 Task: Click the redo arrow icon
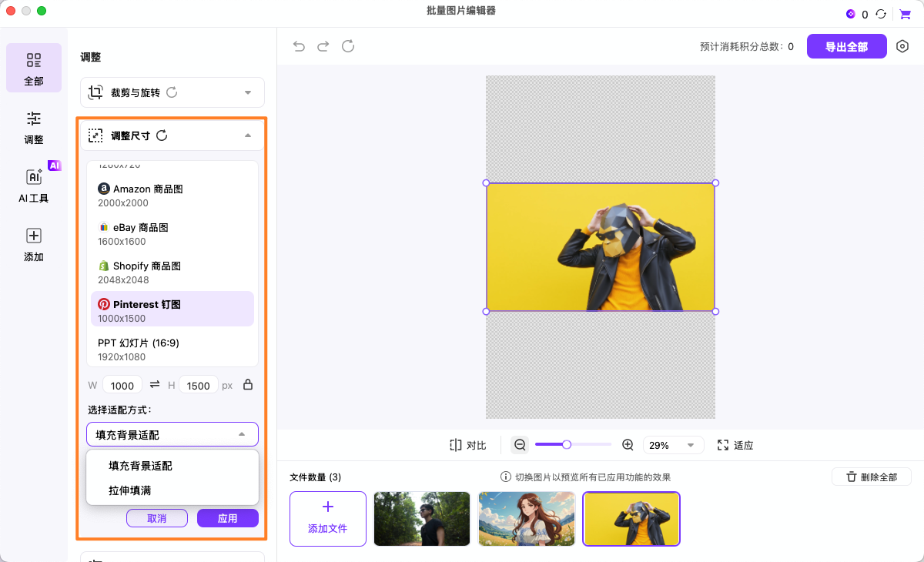tap(323, 46)
